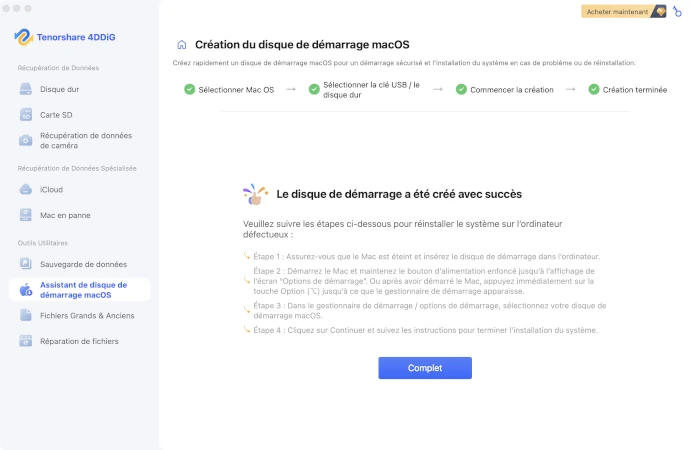Click the Création du disque de démarrage title
Viewport: 691px width, 450px height.
(302, 45)
